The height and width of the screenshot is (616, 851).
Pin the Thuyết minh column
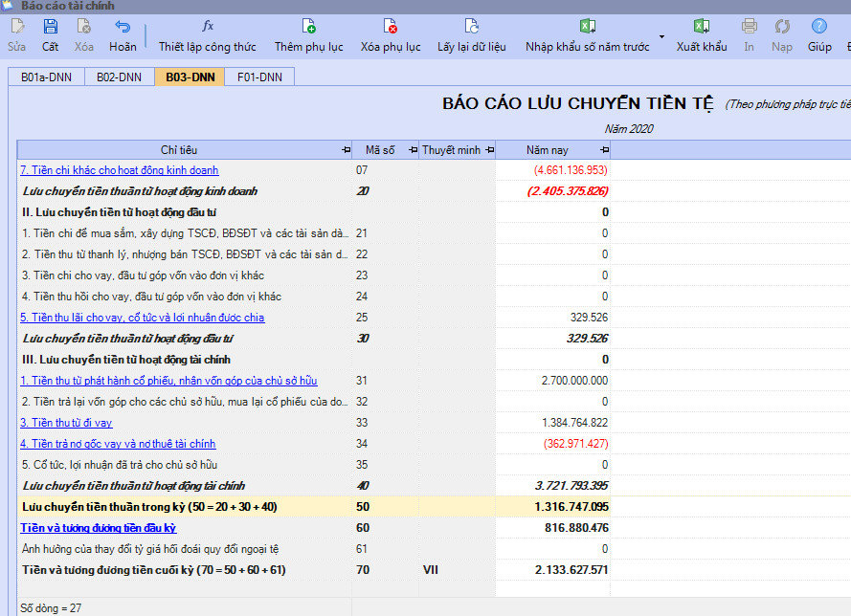(490, 149)
